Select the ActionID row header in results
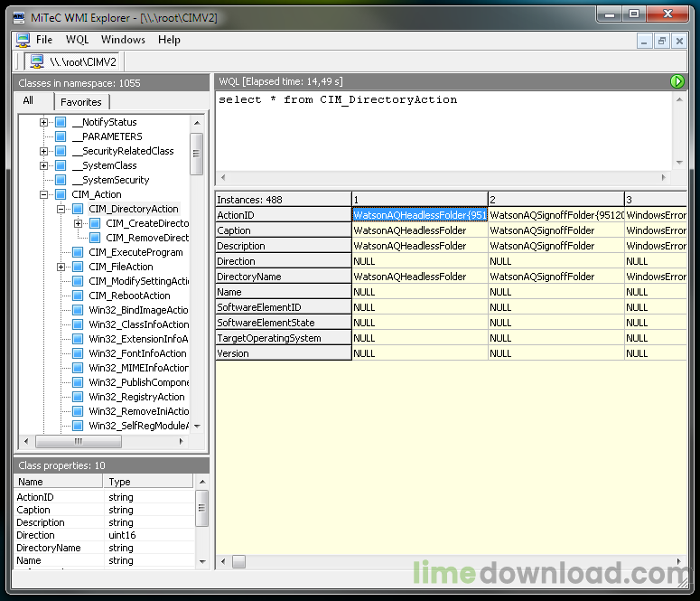The width and height of the screenshot is (700, 601). [x=284, y=215]
